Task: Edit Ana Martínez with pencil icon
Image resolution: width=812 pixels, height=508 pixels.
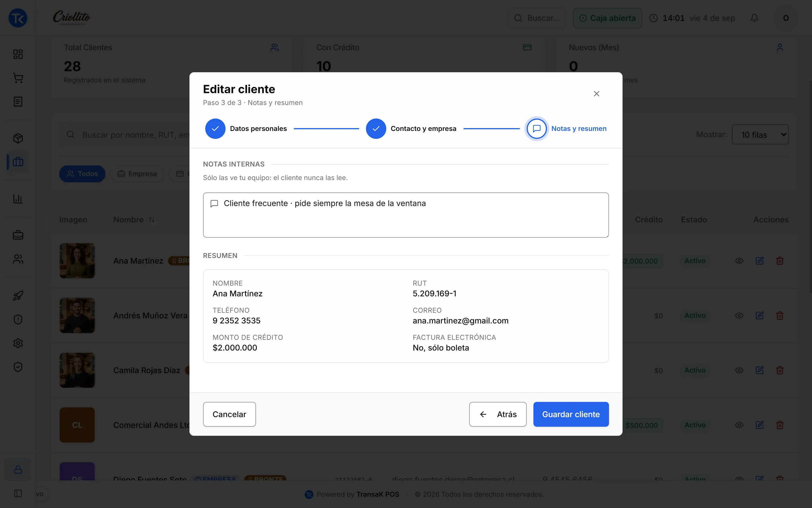Action: [759, 261]
